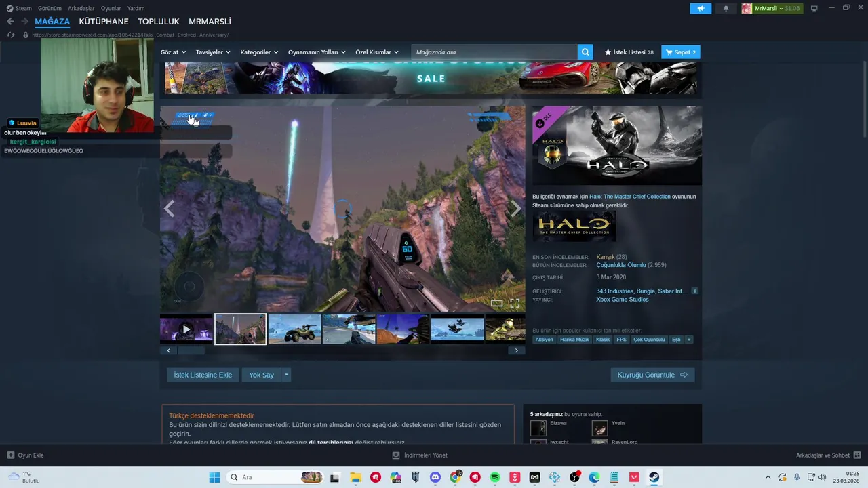Open Xbox Game Studios publisher link
The height and width of the screenshot is (488, 868).
623,300
